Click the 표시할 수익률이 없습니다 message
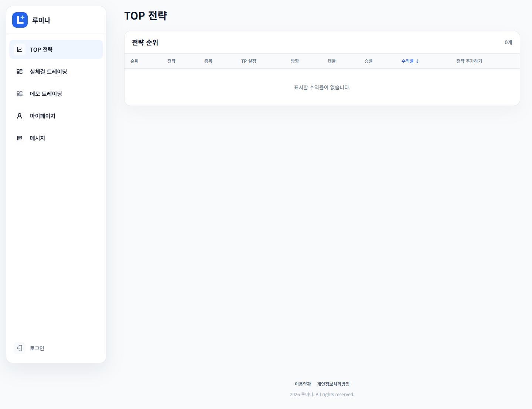The height and width of the screenshot is (409, 532). pos(322,87)
